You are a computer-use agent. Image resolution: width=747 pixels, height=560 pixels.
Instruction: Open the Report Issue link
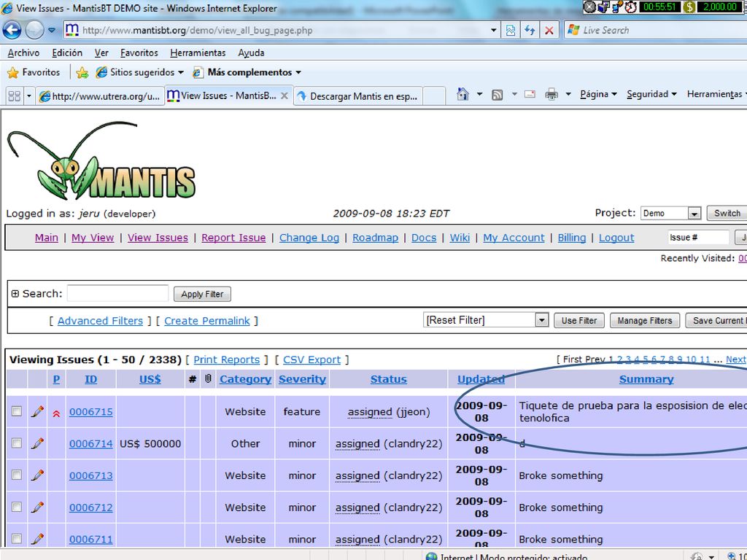[233, 238]
